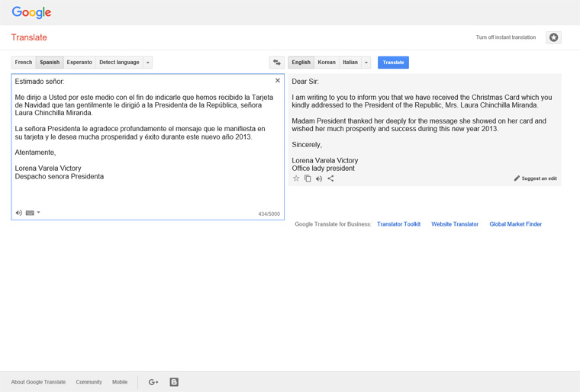Click the source word 'Atentamente,'
Screen dimensions: 580x392
(35, 153)
